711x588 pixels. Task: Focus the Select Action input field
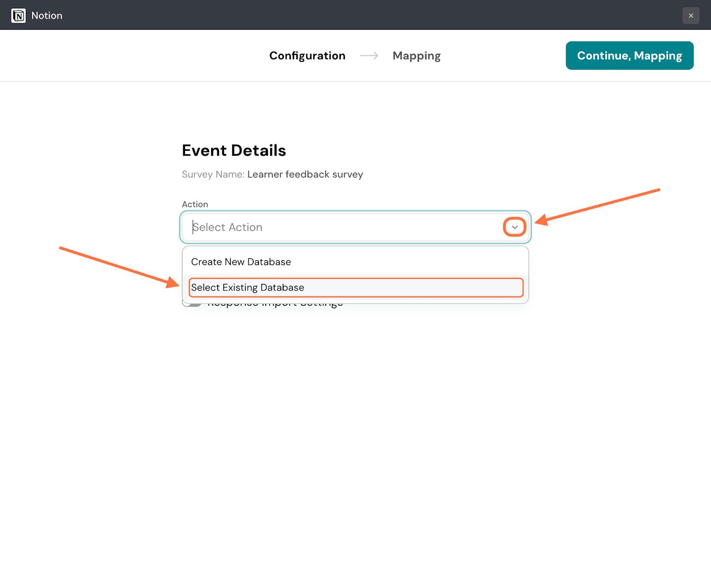(x=342, y=227)
